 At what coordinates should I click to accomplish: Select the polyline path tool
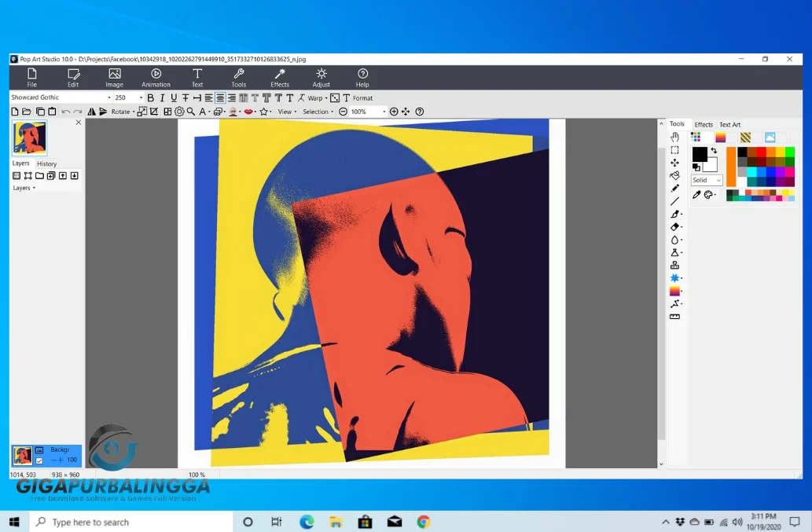point(674,304)
